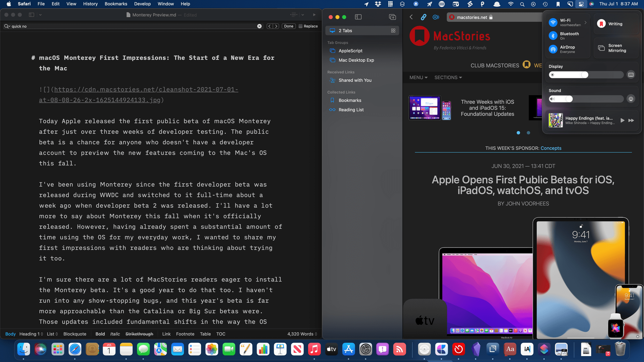Open the File menu
Viewport: 644px width, 362px height.
click(41, 4)
